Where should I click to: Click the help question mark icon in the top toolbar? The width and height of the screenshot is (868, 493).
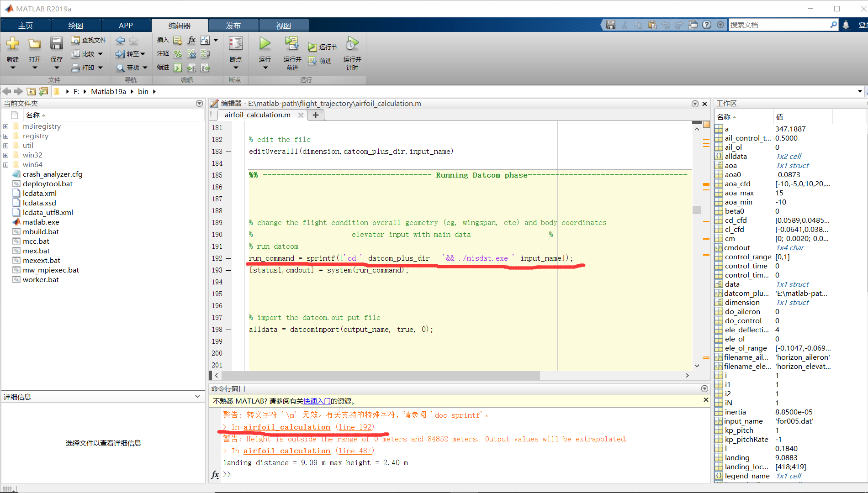point(707,25)
